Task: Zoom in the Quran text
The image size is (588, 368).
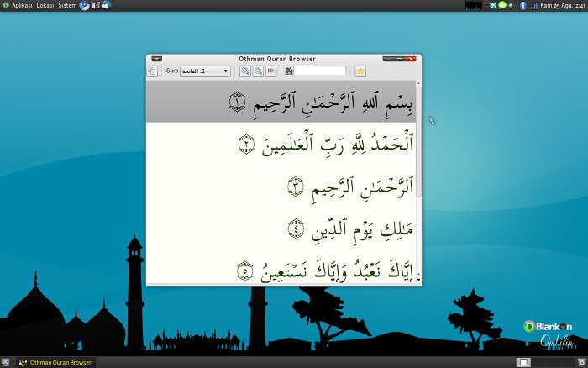Action: pyautogui.click(x=245, y=71)
